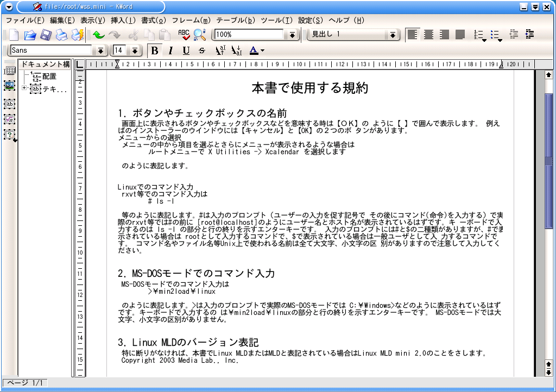Save the document with the floppy disk icon
This screenshot has width=556, height=392.
click(46, 35)
